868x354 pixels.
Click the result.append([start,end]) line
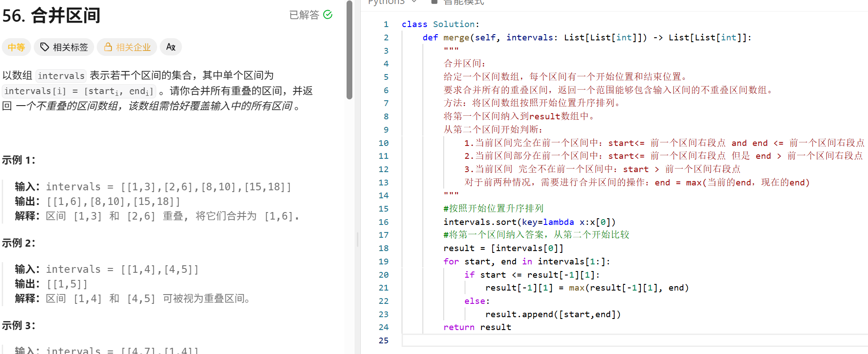click(553, 314)
